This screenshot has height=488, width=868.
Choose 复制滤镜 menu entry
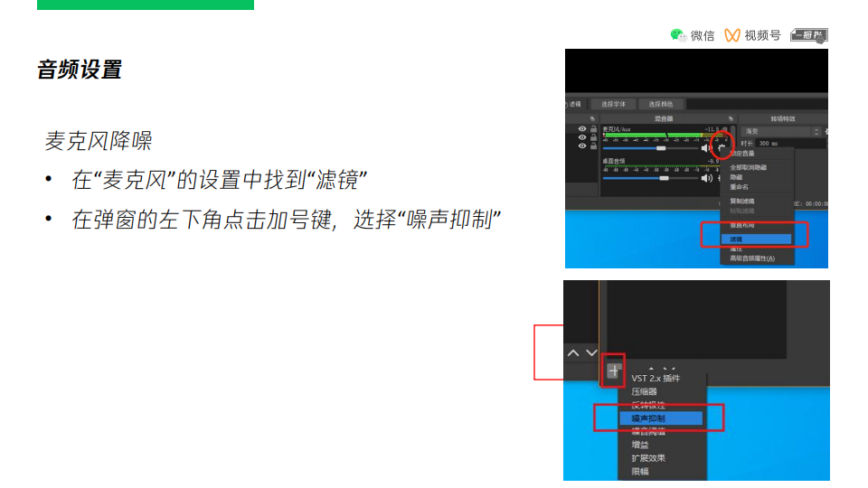coord(741,201)
